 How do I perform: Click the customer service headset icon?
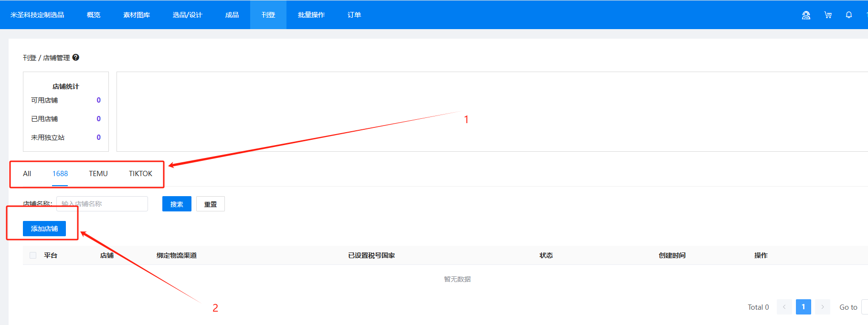coord(806,15)
